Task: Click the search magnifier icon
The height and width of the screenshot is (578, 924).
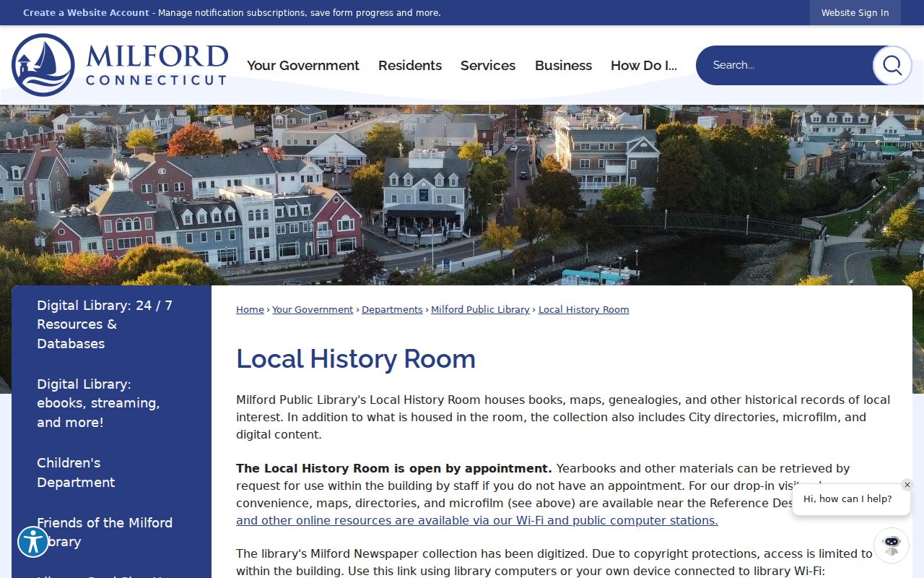Action: coord(892,65)
